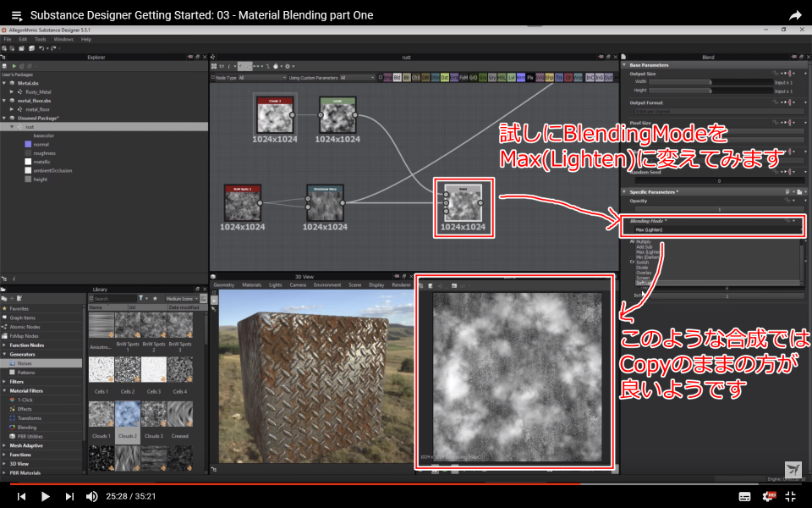Open the Tools menu
Image resolution: width=812 pixels, height=508 pixels.
click(41, 39)
